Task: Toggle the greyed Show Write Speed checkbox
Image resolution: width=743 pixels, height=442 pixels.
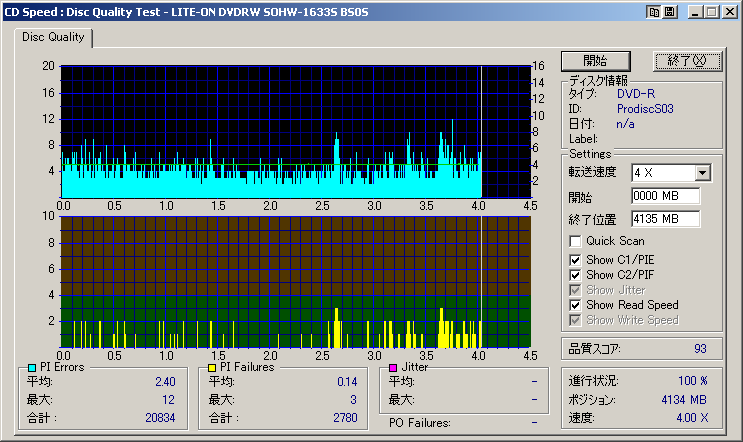Action: pyautogui.click(x=575, y=320)
